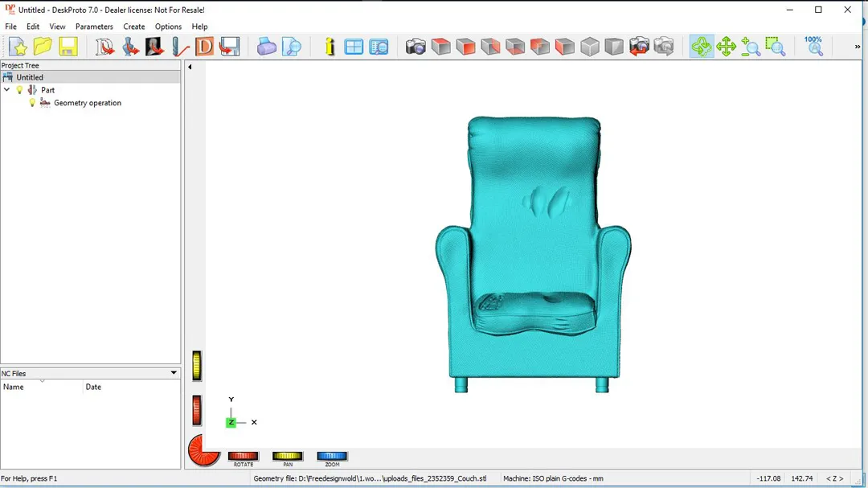Show geometry information (yellow i icon)

click(330, 47)
